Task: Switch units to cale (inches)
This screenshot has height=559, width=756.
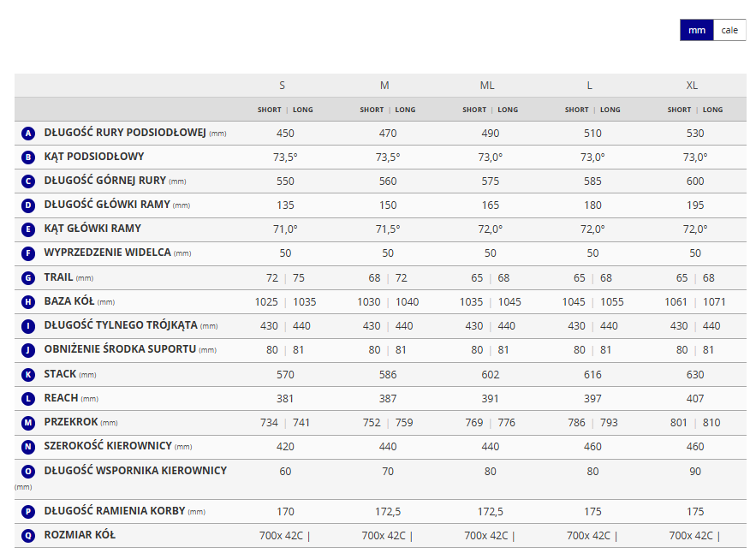Action: click(x=729, y=30)
